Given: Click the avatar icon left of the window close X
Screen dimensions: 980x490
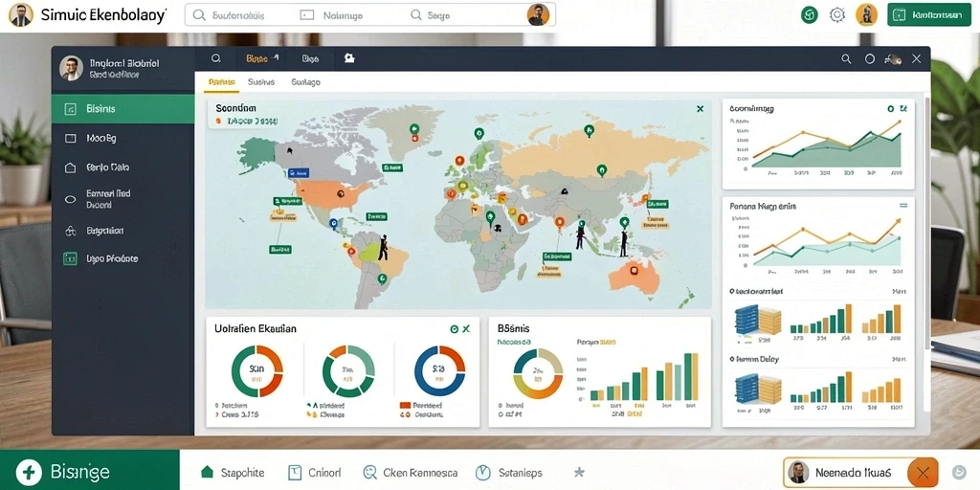Looking at the screenshot, I should click(x=893, y=59).
